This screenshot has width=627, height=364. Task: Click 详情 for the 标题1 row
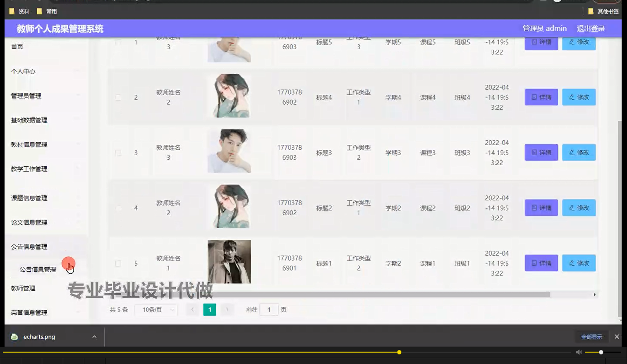tap(541, 263)
